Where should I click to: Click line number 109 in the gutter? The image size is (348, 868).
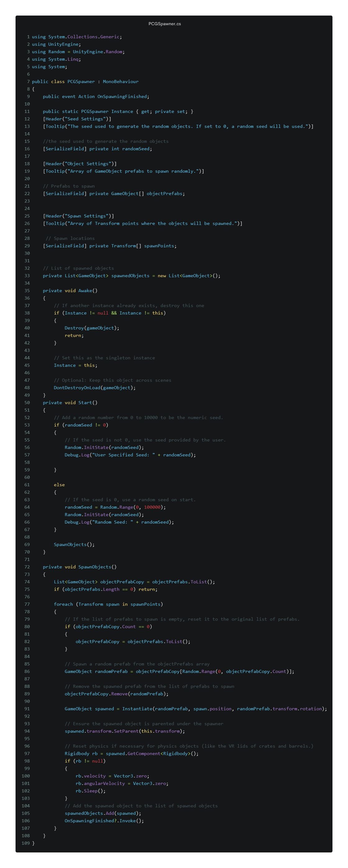[x=25, y=843]
